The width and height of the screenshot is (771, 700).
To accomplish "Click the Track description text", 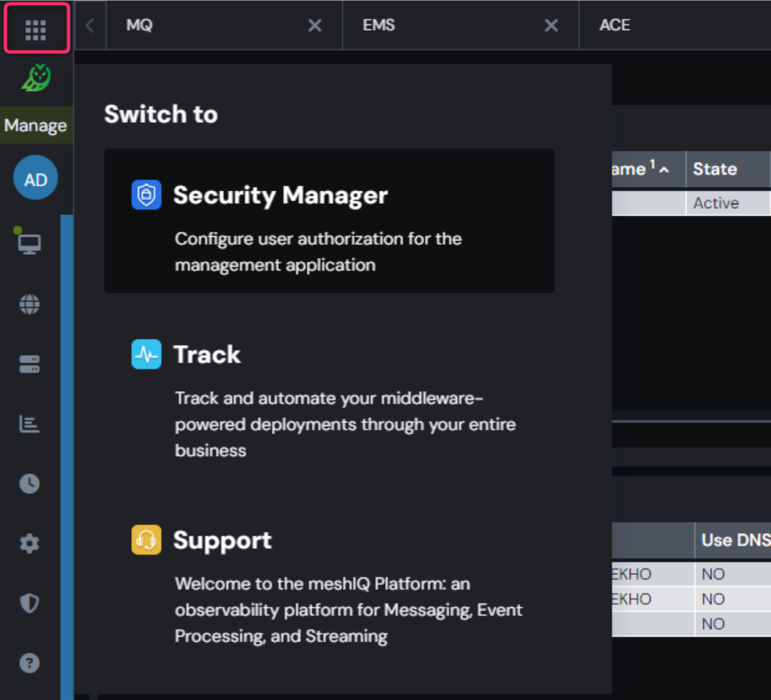I will pyautogui.click(x=345, y=424).
